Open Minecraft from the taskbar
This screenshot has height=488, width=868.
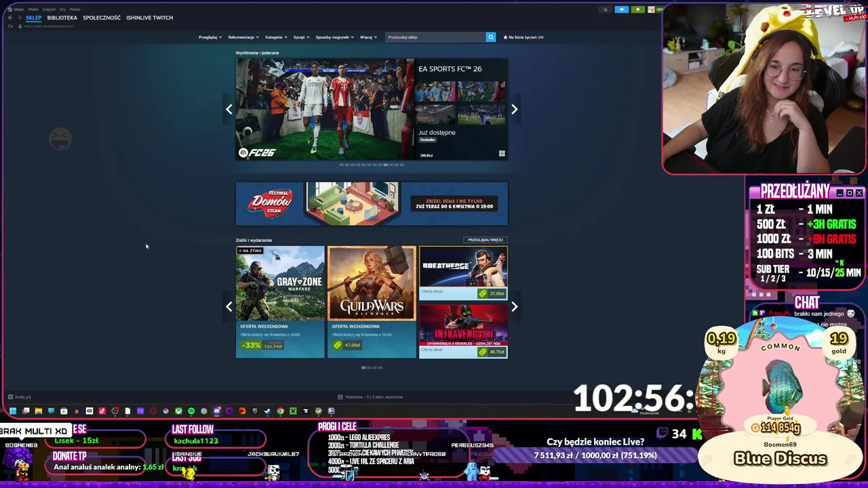point(293,411)
